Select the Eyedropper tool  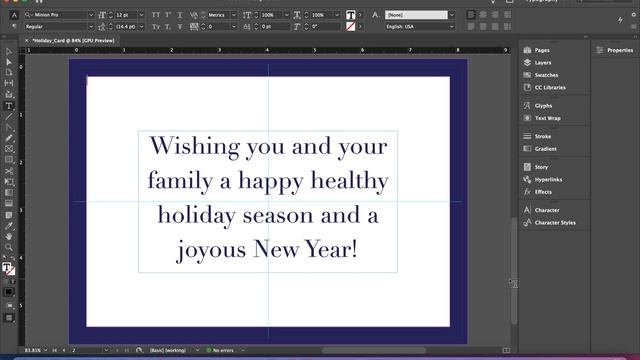(9, 226)
